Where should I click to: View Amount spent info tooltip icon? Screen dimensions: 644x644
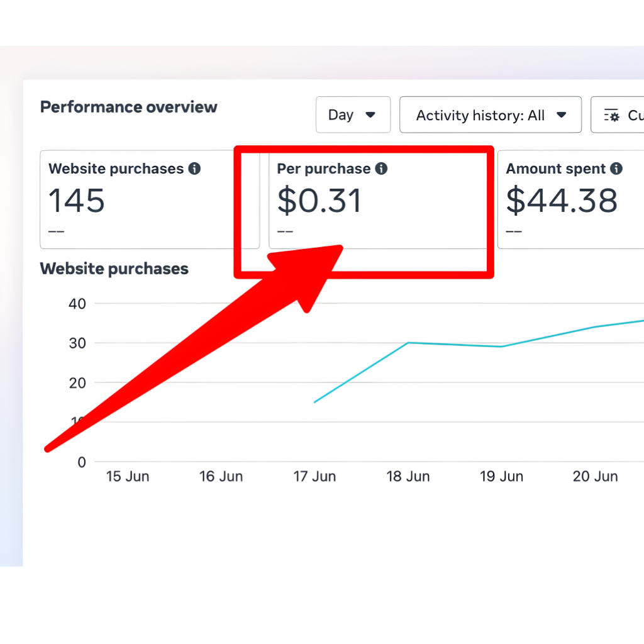click(x=616, y=169)
